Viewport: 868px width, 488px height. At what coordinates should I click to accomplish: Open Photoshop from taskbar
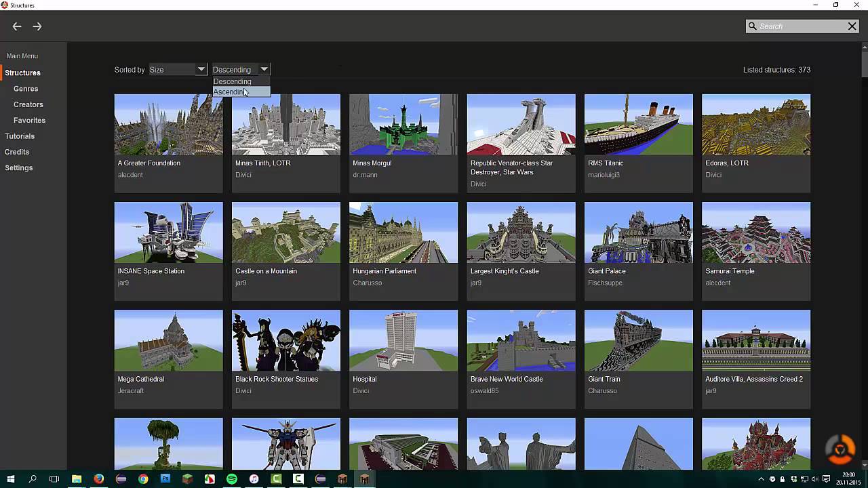pos(165,479)
